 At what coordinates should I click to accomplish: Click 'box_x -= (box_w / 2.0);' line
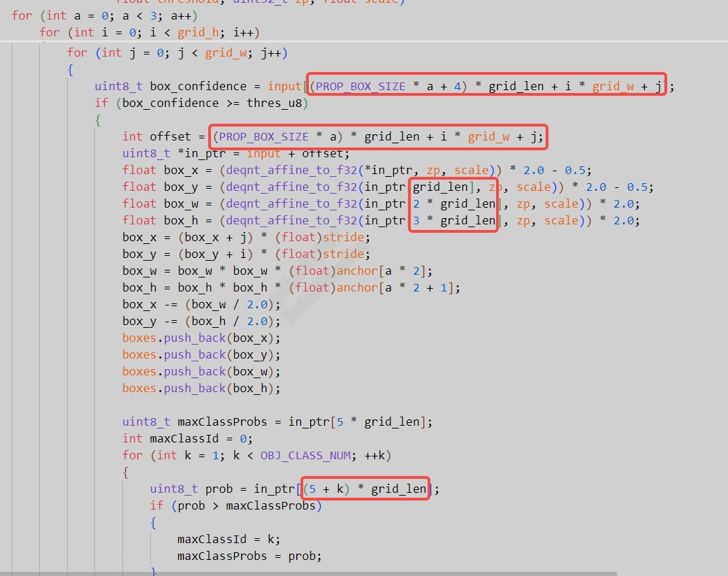click(201, 304)
